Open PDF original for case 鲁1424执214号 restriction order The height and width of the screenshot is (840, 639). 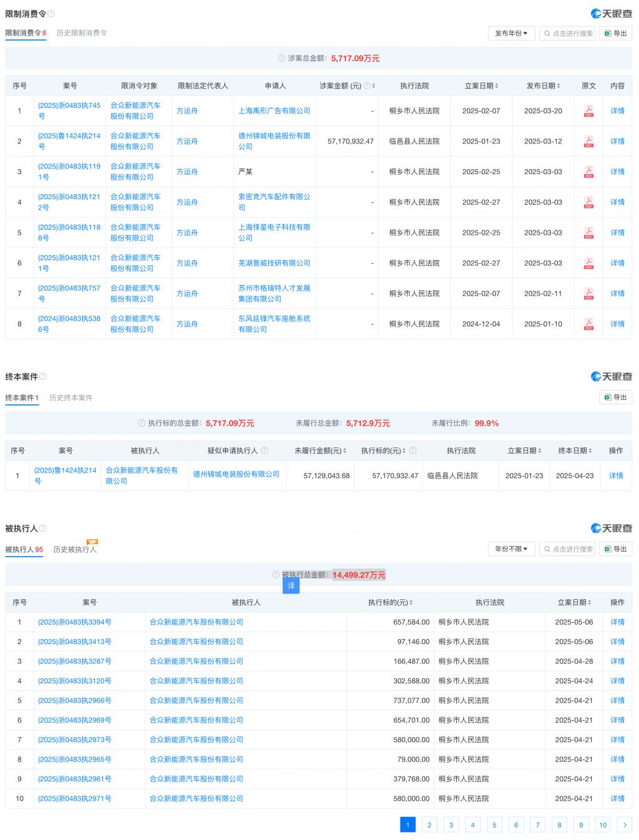[x=588, y=142]
